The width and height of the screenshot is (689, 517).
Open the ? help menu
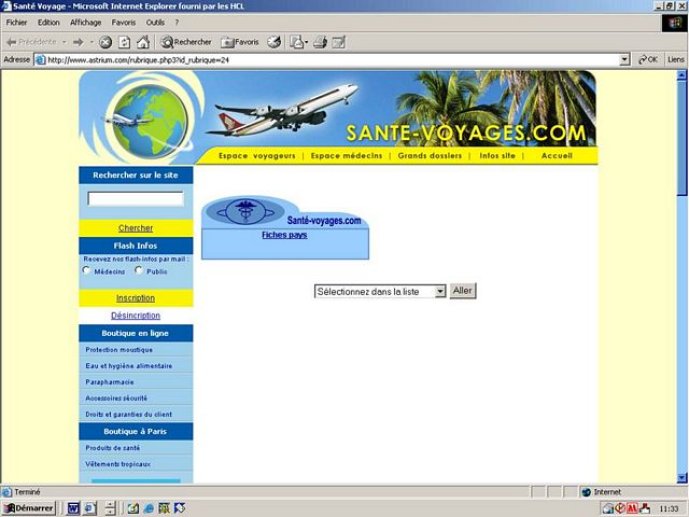pos(177,22)
